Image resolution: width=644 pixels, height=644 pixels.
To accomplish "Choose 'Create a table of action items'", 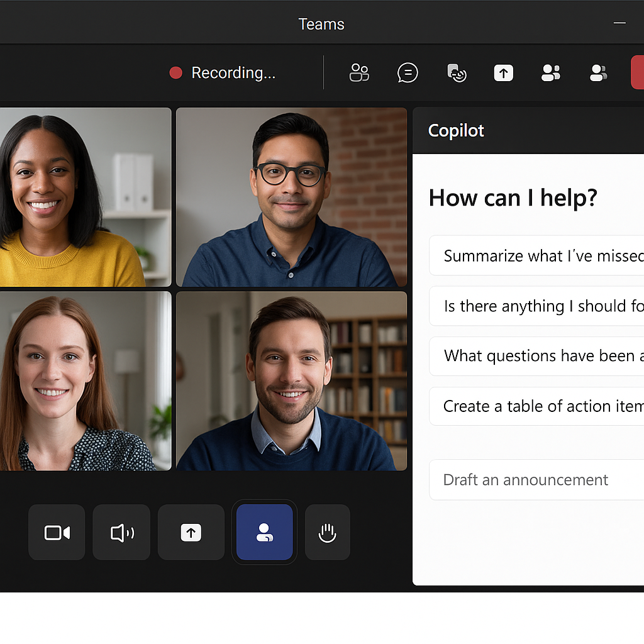I will pos(536,406).
